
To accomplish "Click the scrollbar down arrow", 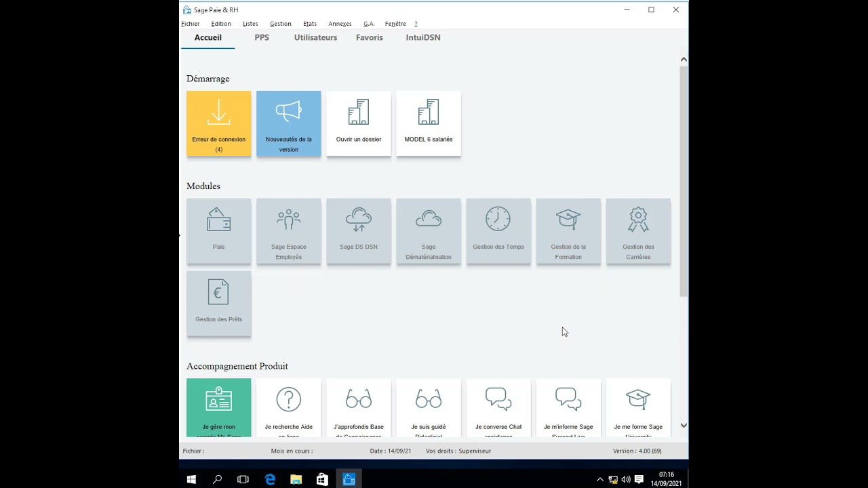I will [684, 426].
